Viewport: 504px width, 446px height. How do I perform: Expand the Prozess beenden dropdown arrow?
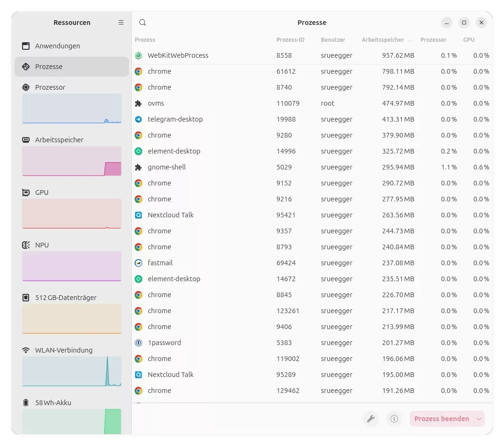click(479, 419)
